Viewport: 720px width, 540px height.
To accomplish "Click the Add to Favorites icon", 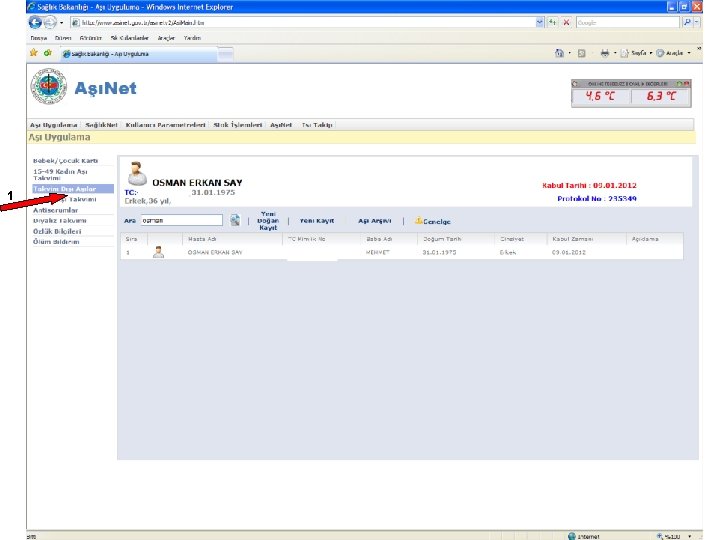I will 47,53.
